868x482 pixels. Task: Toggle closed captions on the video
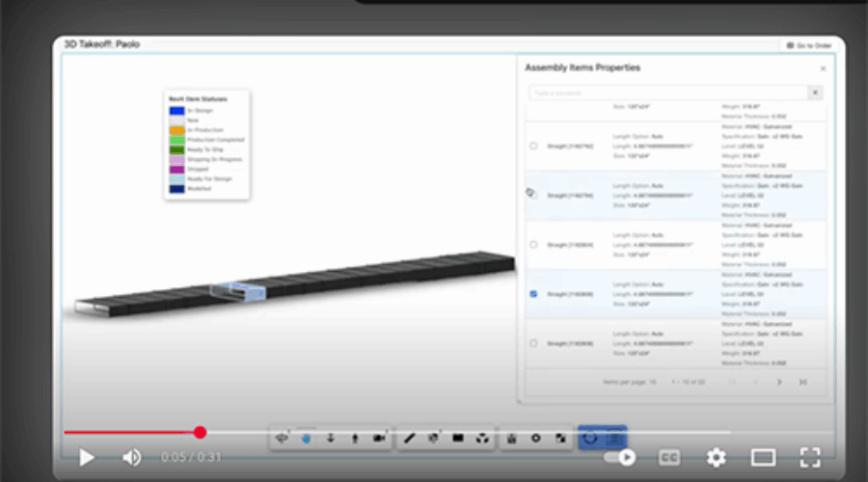pos(669,457)
